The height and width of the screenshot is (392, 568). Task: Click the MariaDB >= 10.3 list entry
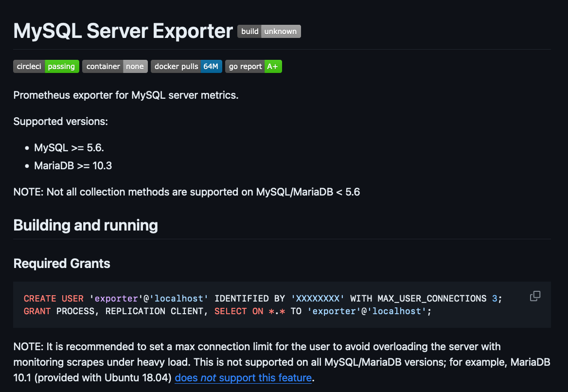tap(72, 165)
